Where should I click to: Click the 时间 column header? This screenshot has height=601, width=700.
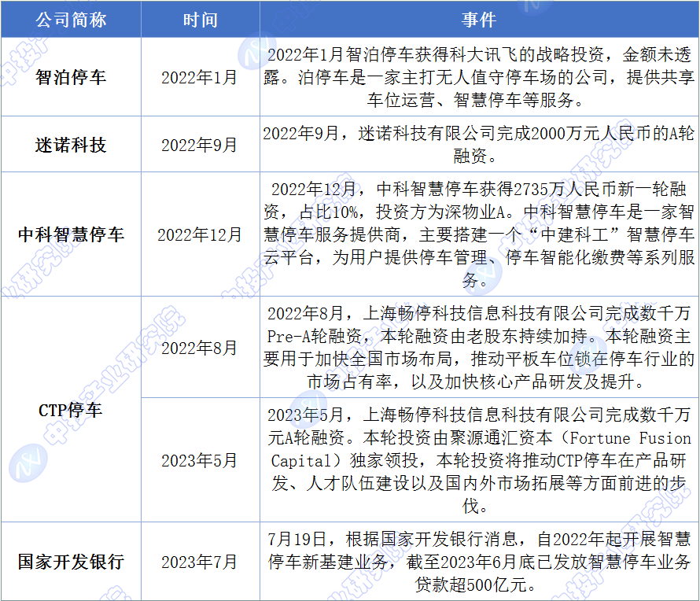coord(200,19)
